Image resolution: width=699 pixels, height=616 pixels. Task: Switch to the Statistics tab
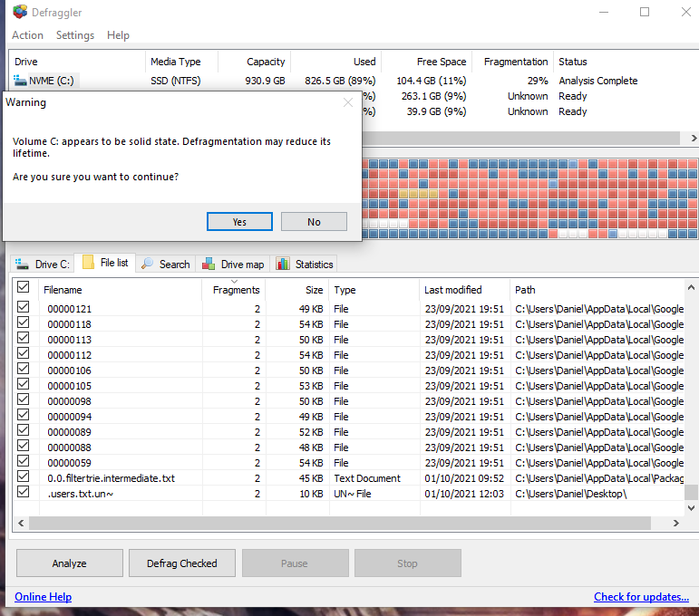[304, 265]
